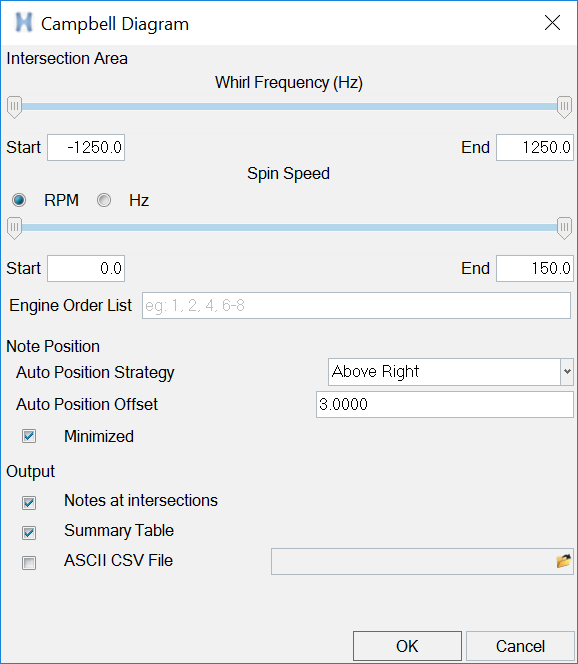Click the OK button

coord(407,646)
